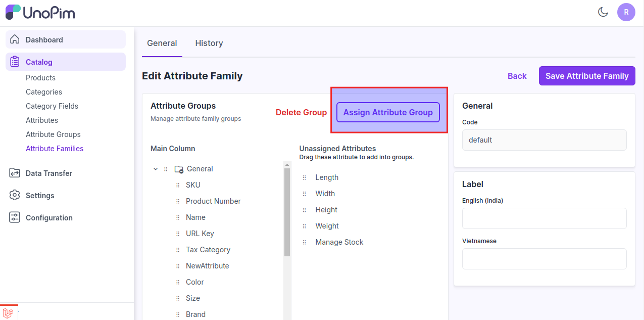Click Delete Group
The width and height of the screenshot is (644, 320).
[x=301, y=112]
